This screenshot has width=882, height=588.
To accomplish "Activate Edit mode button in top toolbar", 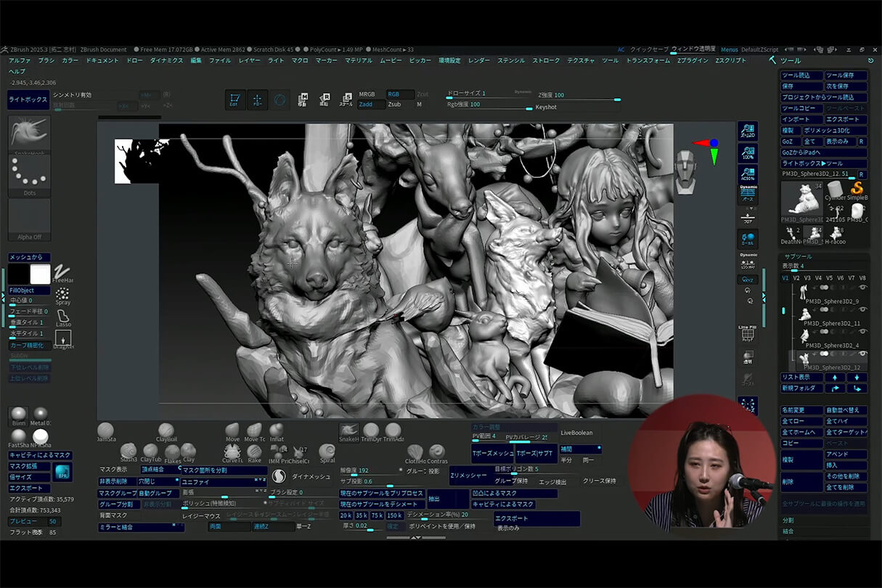I will click(234, 100).
